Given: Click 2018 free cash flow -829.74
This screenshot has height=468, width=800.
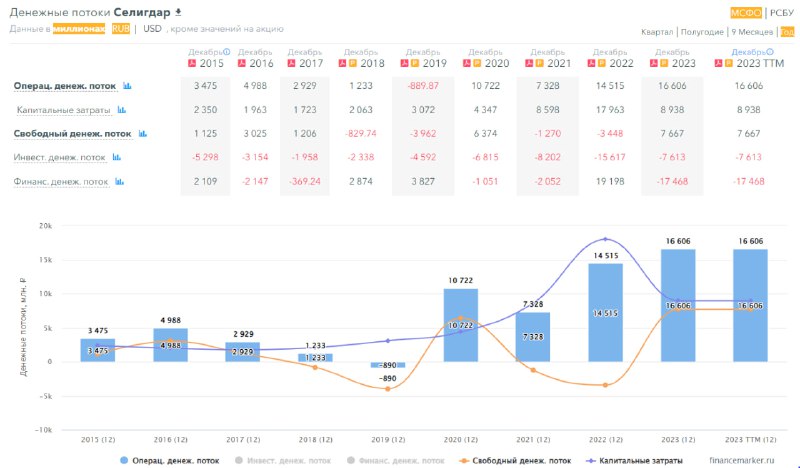Looking at the screenshot, I should coord(361,134).
